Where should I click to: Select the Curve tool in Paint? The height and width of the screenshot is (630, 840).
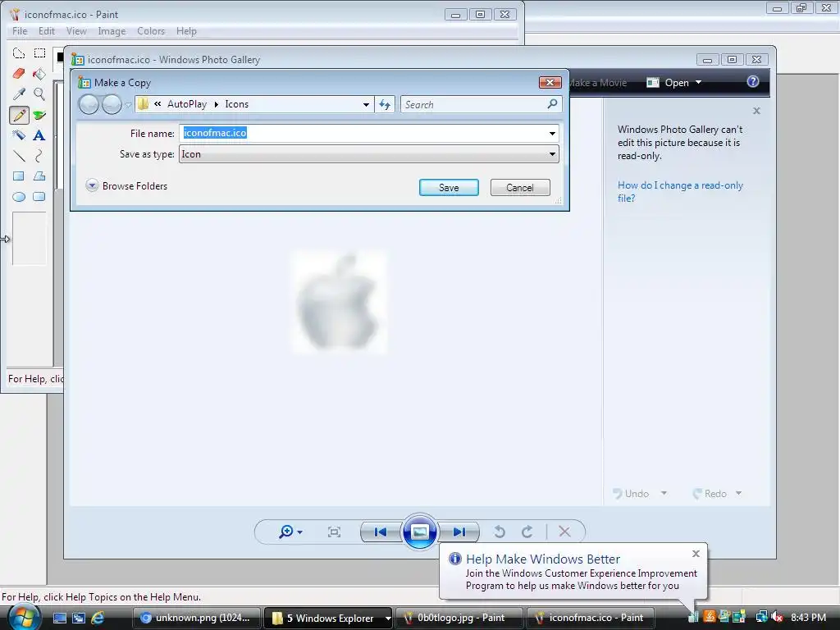click(39, 156)
